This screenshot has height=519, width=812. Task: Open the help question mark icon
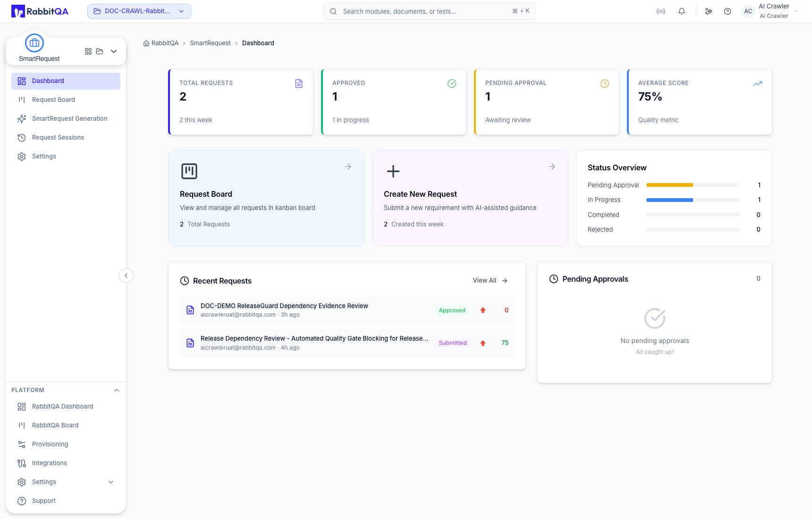click(727, 11)
